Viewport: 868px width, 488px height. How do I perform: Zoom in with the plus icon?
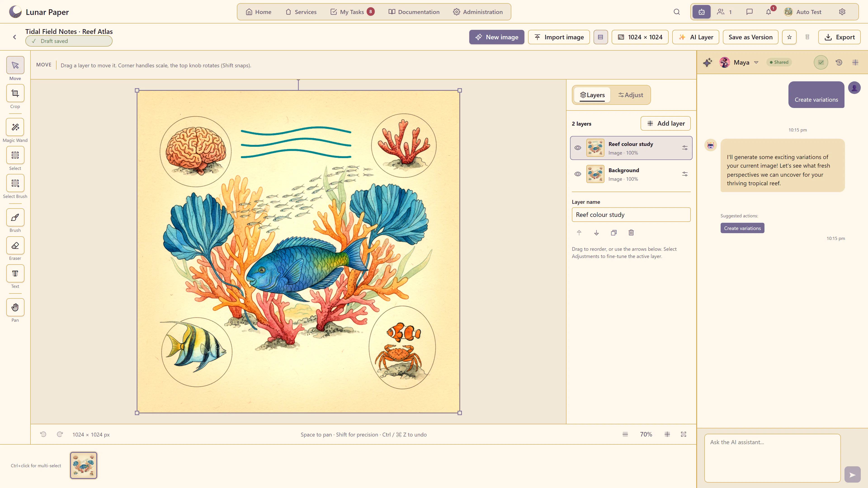pos(667,434)
